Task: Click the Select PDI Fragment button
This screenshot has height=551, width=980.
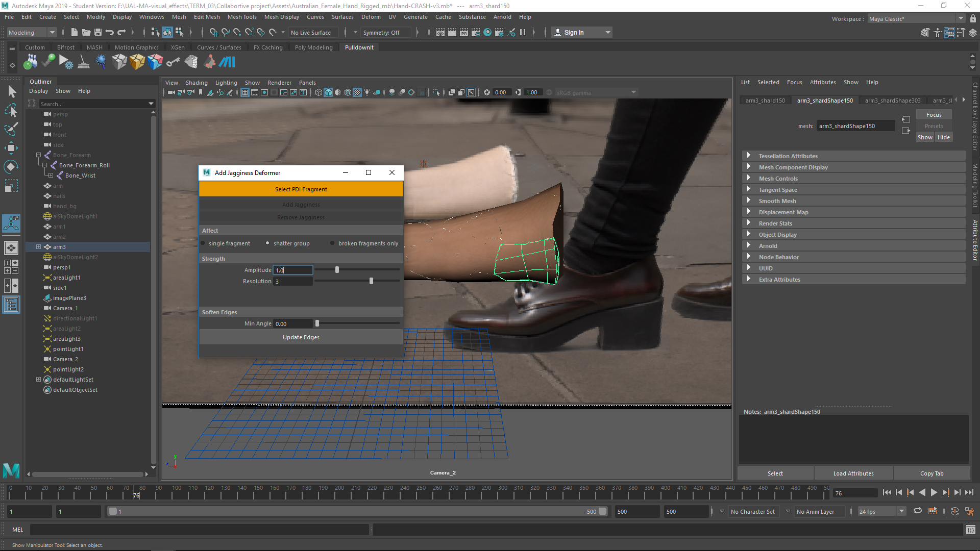Action: pos(301,189)
